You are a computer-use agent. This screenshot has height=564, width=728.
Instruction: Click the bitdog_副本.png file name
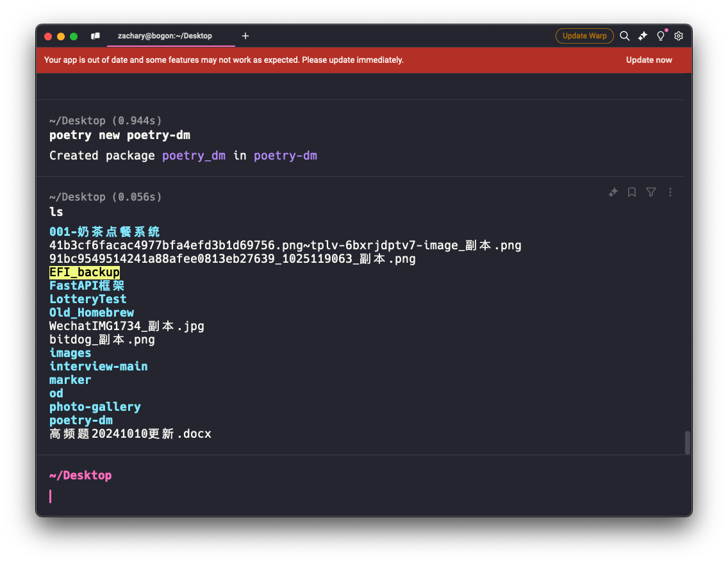pos(102,339)
